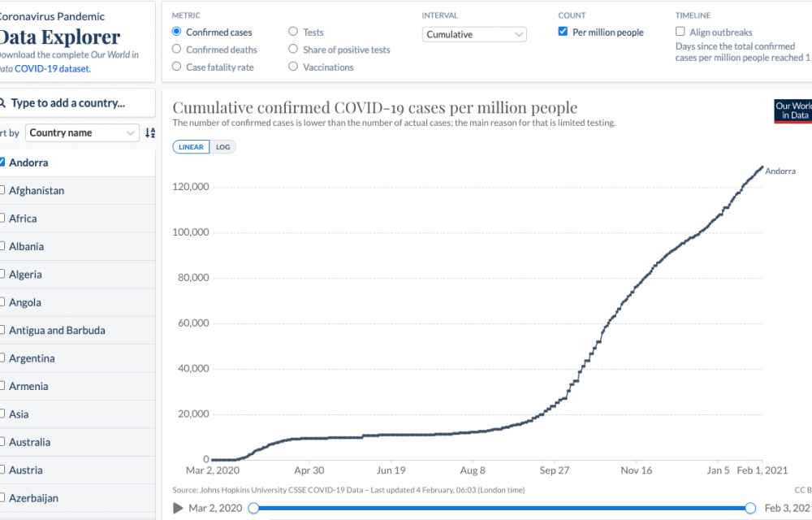812x520 pixels.
Task: Open the COVID-19 dataset link
Action: pyautogui.click(x=52, y=69)
